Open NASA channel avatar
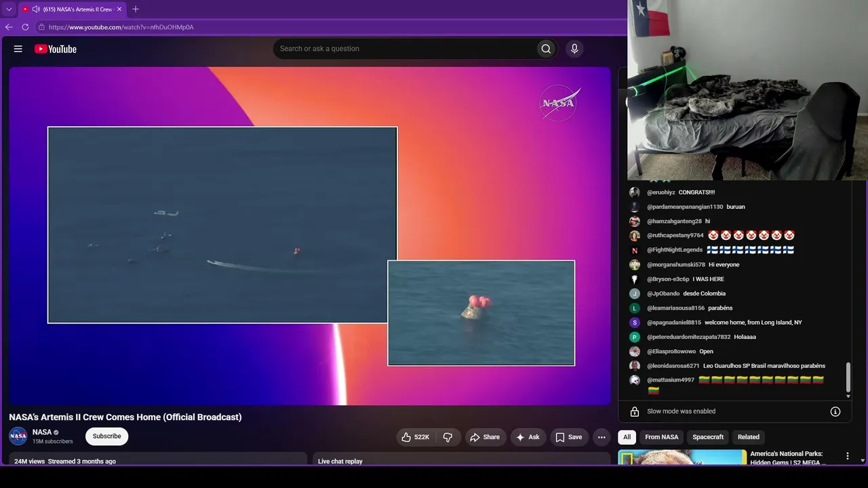The height and width of the screenshot is (488, 868). [x=18, y=436]
